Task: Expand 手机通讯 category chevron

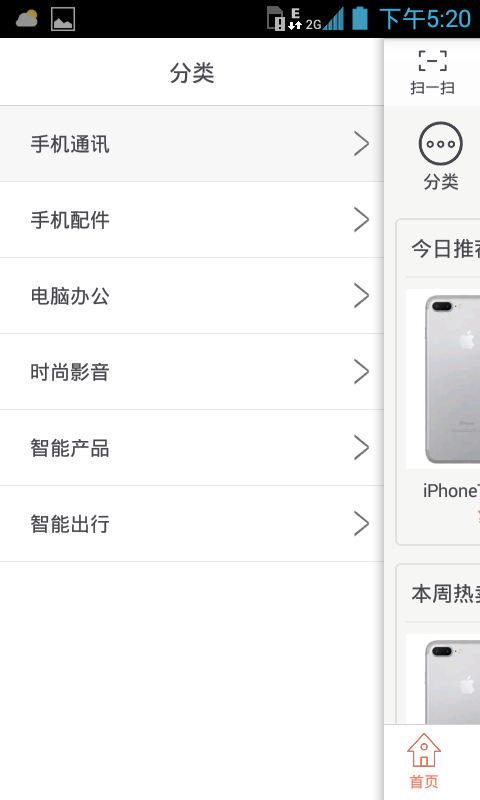Action: tap(362, 144)
